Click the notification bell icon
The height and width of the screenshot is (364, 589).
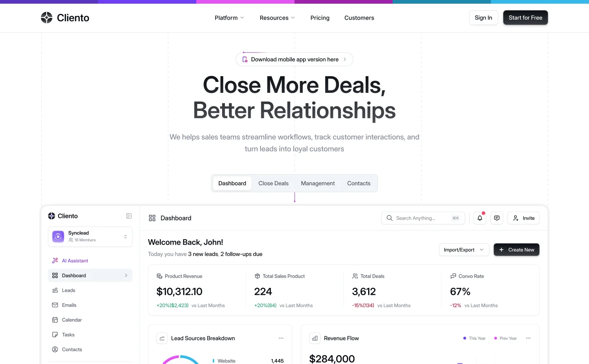480,218
